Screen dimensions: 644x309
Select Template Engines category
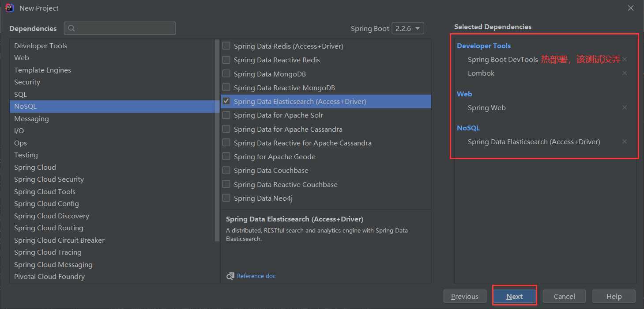click(112, 70)
